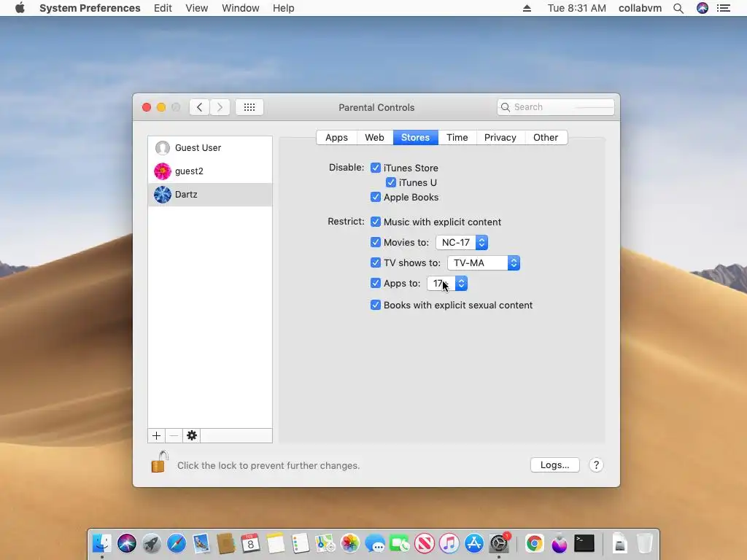Open Trash in the Dock
747x560 pixels.
[x=645, y=543]
